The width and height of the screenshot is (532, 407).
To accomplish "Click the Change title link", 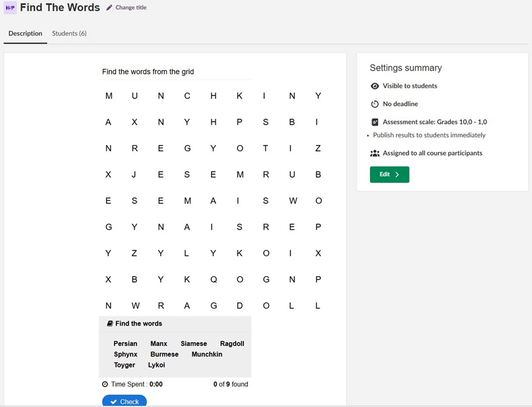I will 131,8.
